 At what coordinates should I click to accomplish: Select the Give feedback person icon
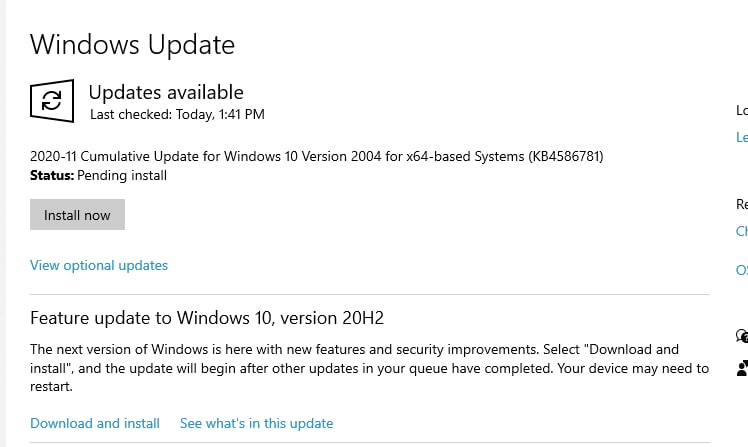(742, 368)
